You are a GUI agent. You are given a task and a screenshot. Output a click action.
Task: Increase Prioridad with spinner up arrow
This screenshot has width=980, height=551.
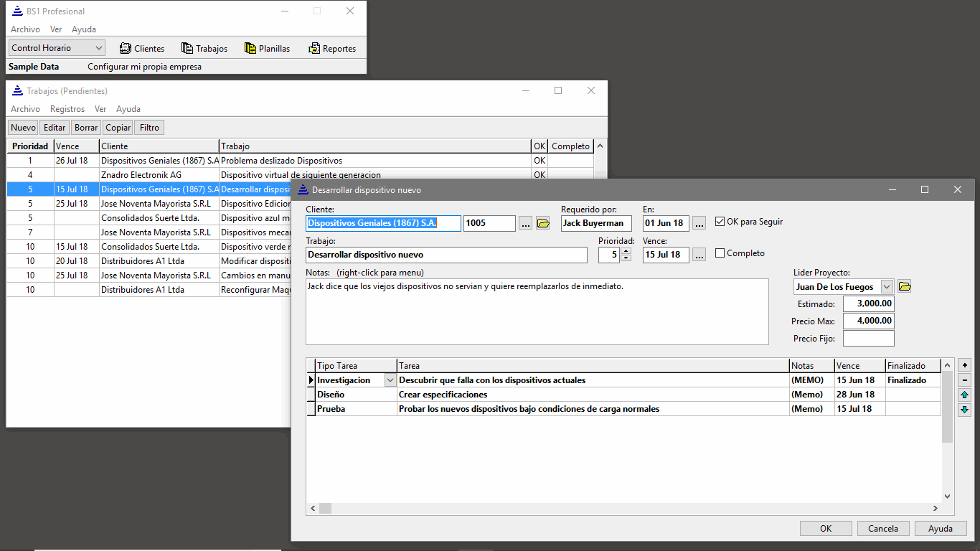point(626,250)
